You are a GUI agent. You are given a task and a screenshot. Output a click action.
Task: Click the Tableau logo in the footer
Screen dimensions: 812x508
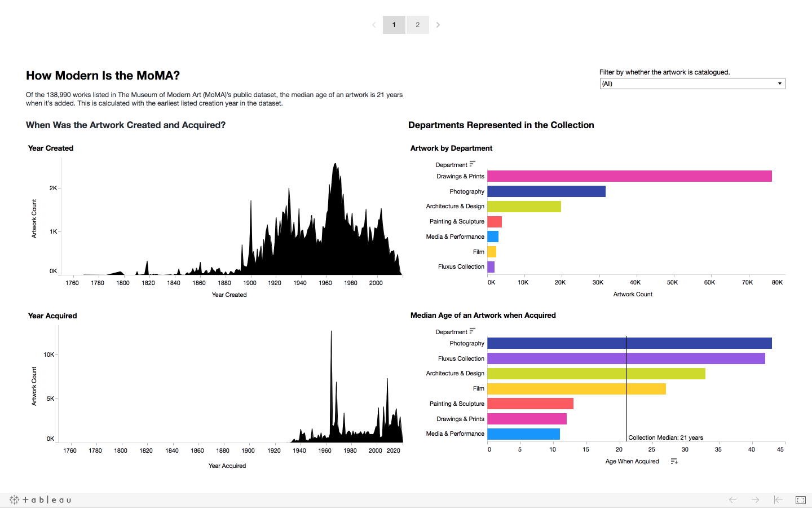(40, 500)
